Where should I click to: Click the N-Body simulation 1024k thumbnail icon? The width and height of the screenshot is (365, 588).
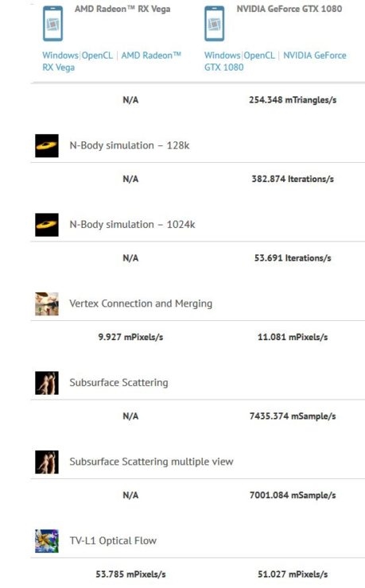tap(47, 225)
